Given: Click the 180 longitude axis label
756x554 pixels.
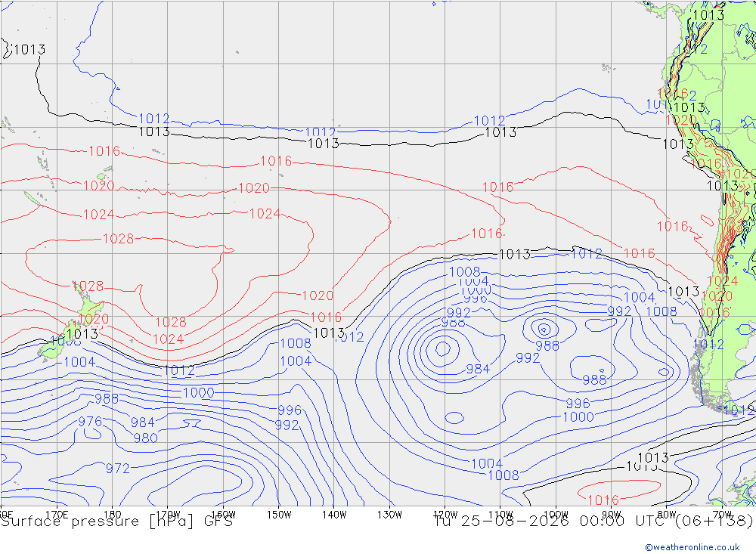Looking at the screenshot, I should (113, 515).
